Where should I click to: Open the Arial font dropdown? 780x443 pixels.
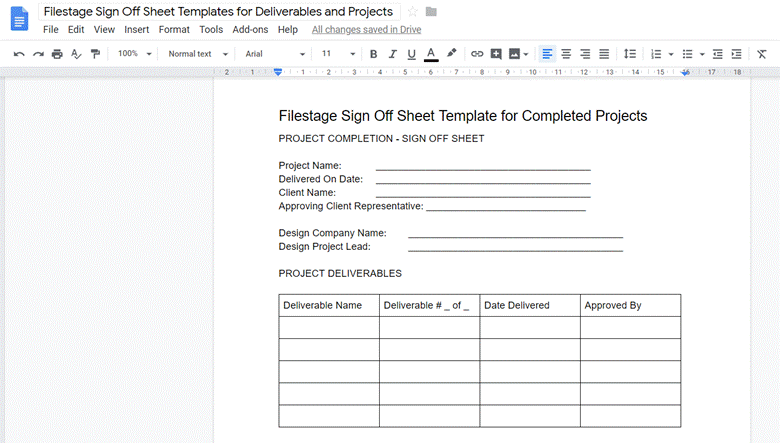pos(275,54)
